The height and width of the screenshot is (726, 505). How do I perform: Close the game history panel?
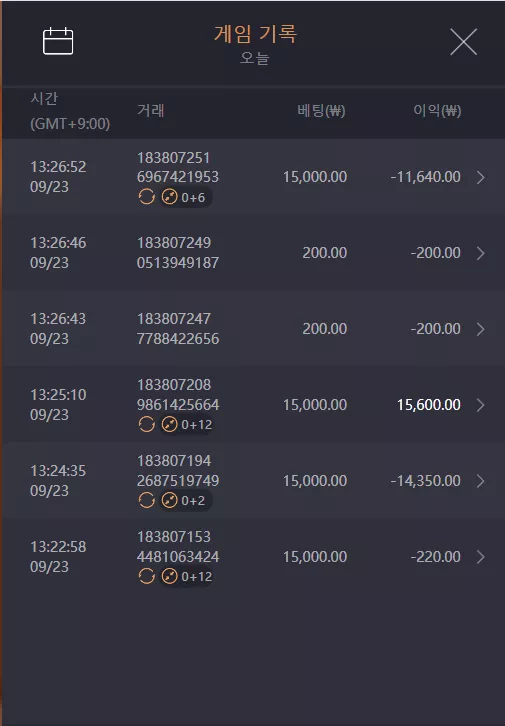(463, 42)
